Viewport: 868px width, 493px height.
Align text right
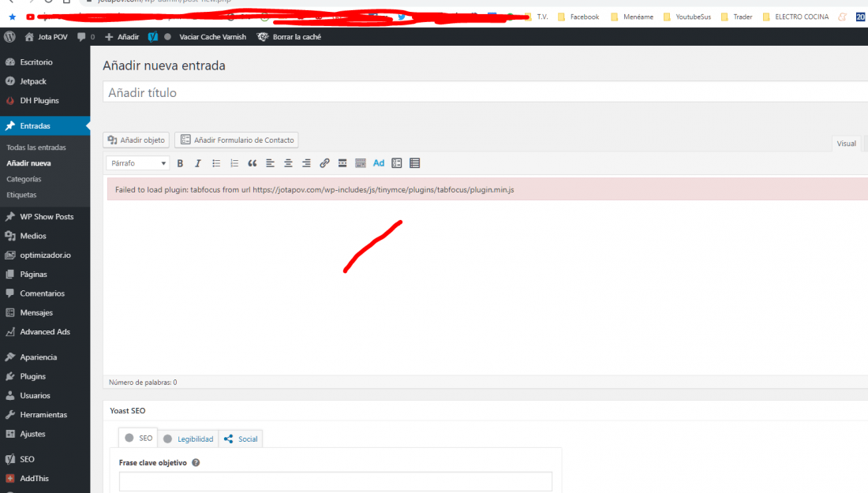click(x=306, y=163)
